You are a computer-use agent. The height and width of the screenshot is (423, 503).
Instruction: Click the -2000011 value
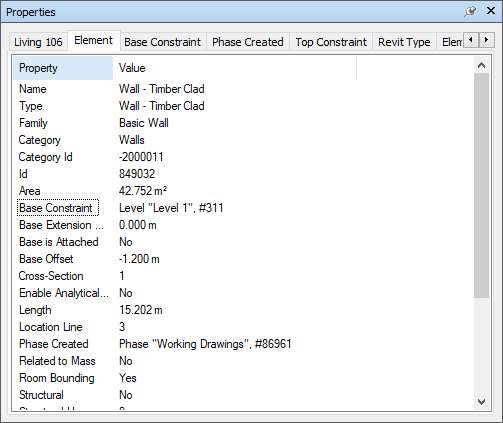pos(141,157)
